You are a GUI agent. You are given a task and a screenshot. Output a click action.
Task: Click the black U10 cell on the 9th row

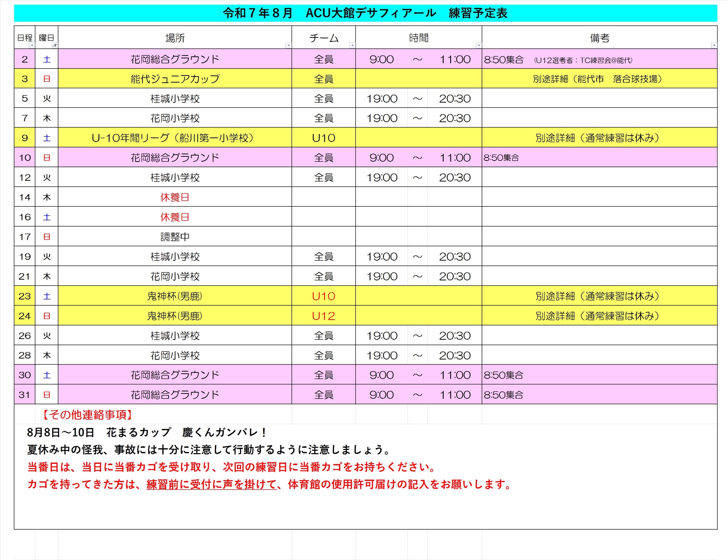[x=324, y=138]
